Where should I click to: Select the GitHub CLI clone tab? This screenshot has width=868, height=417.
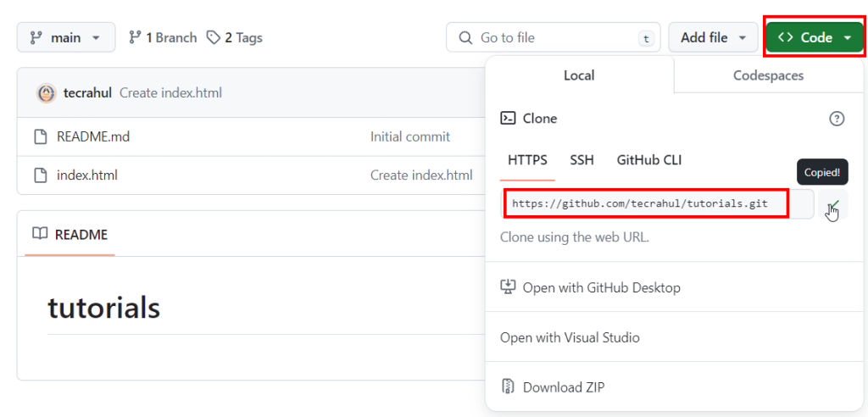click(x=648, y=160)
